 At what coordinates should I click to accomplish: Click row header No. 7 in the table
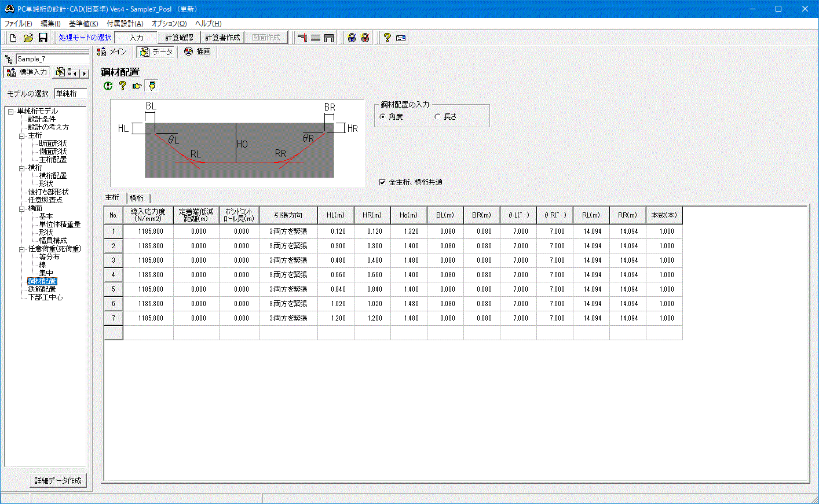tap(114, 318)
